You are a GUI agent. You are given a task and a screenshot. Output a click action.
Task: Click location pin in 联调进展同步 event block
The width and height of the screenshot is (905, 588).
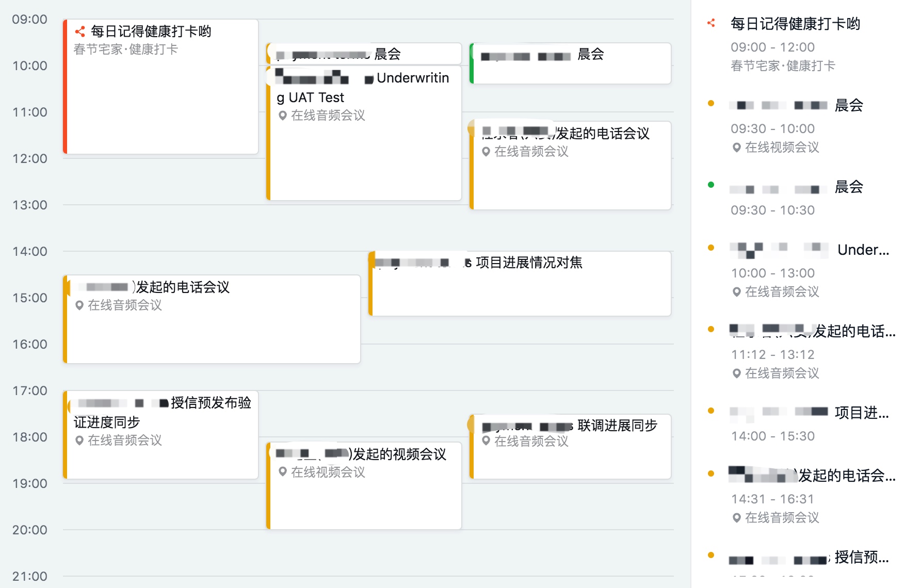(486, 441)
